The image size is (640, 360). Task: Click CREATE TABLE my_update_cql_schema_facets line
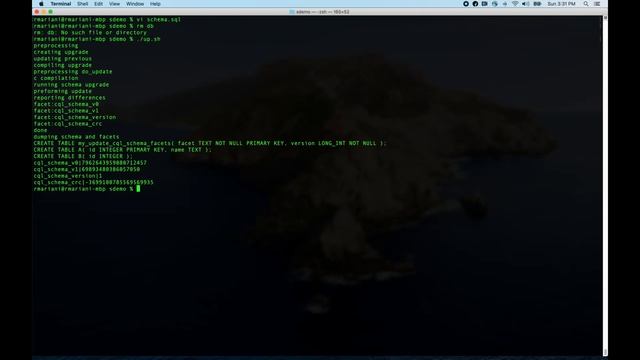pyautogui.click(x=210, y=143)
